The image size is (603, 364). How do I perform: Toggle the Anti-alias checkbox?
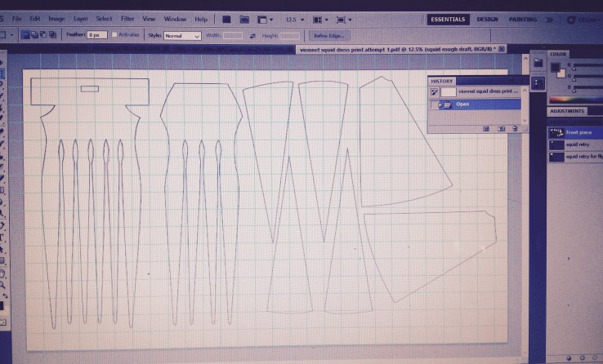pos(114,34)
